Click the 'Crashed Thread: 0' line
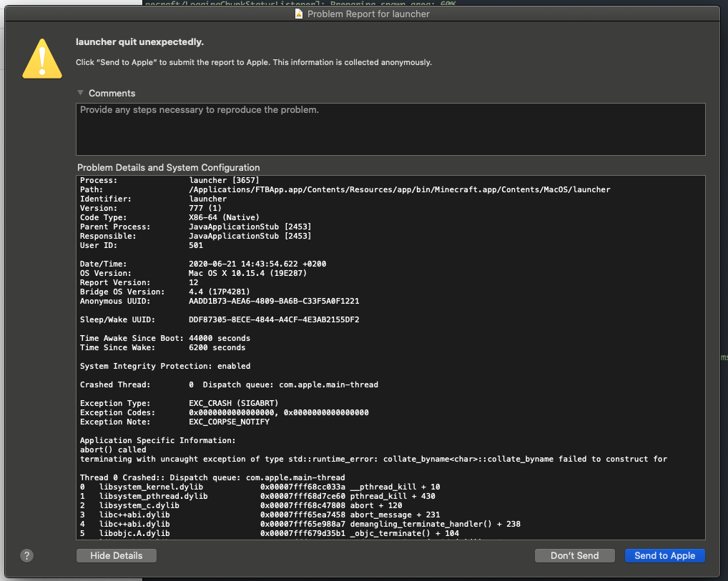Screen dimensions: 728x581 click(229, 384)
